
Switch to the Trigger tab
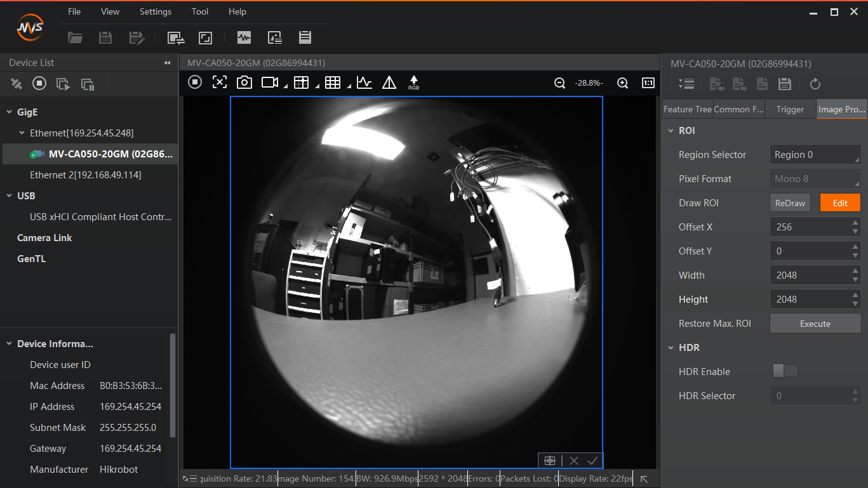click(790, 109)
